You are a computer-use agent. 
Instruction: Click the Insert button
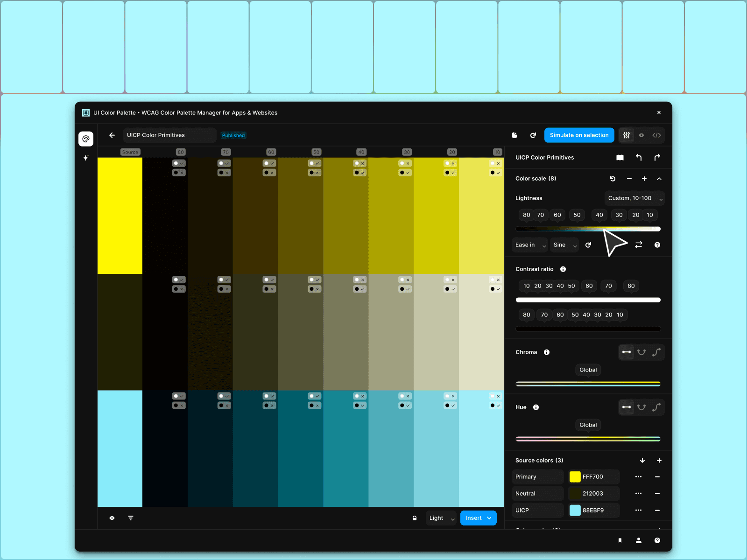coord(479,518)
